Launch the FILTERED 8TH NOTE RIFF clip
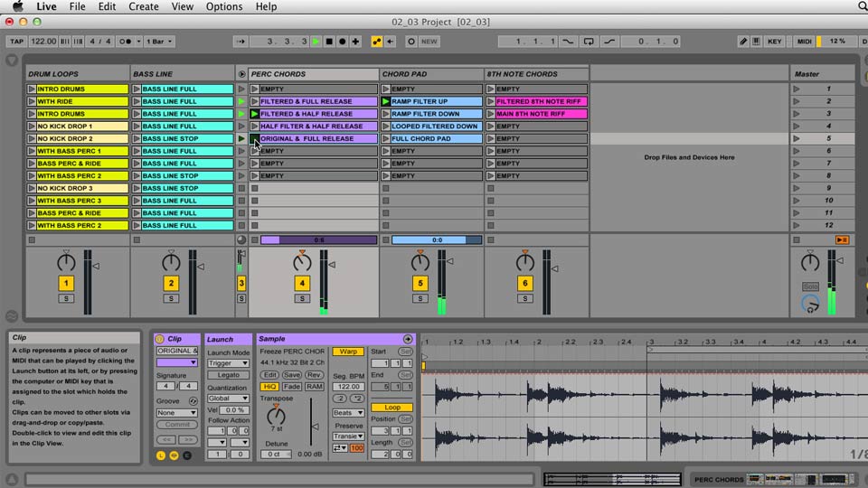 (490, 102)
